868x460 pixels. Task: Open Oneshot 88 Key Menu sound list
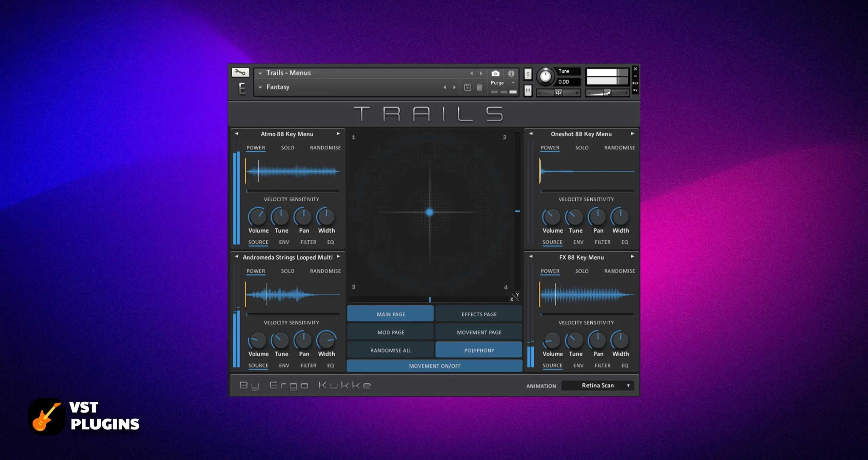pyautogui.click(x=581, y=134)
